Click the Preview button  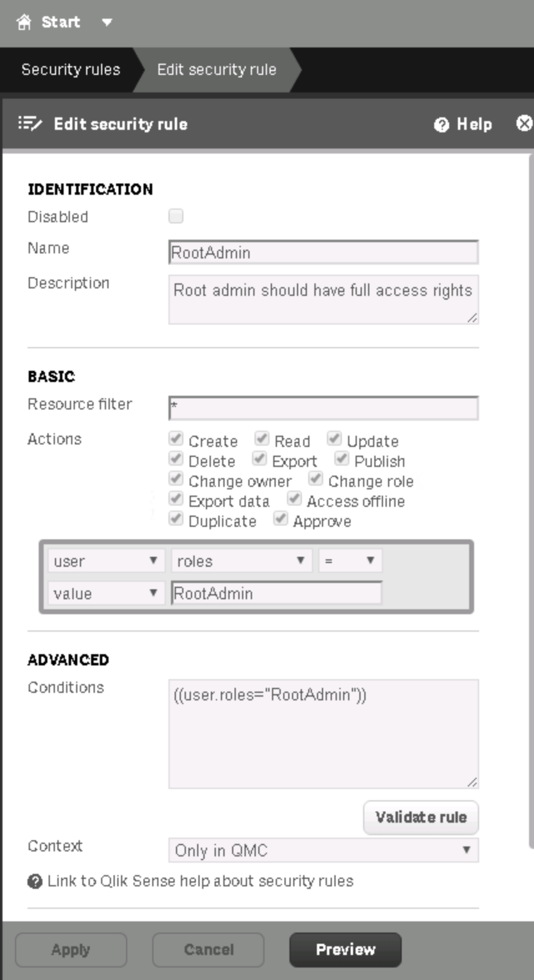[x=346, y=949]
